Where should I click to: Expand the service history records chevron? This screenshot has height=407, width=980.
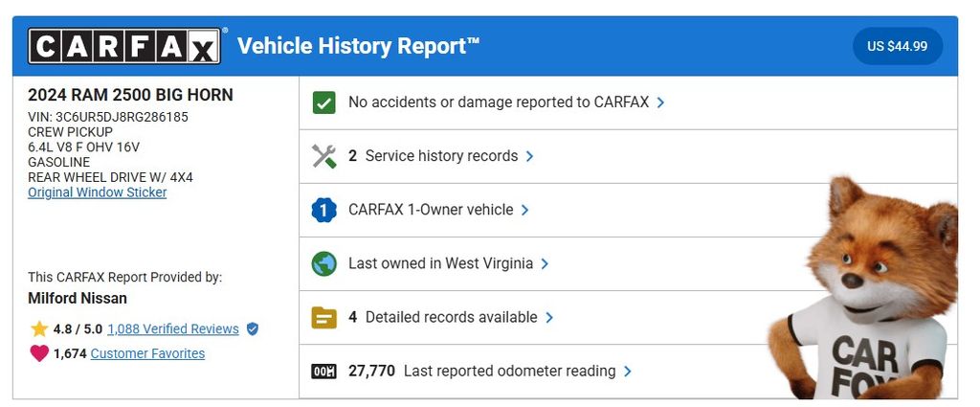pyautogui.click(x=530, y=156)
